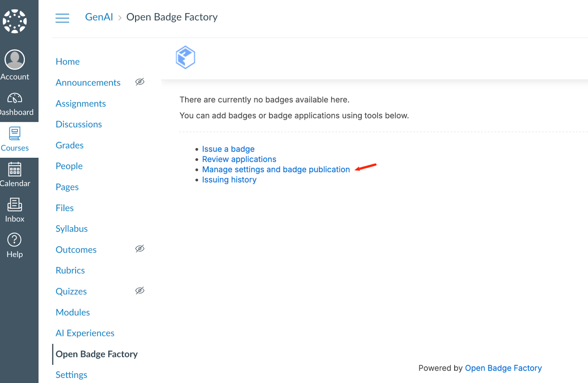Go to the Dashboard icon
Screen dimensions: 588x383
(15, 98)
